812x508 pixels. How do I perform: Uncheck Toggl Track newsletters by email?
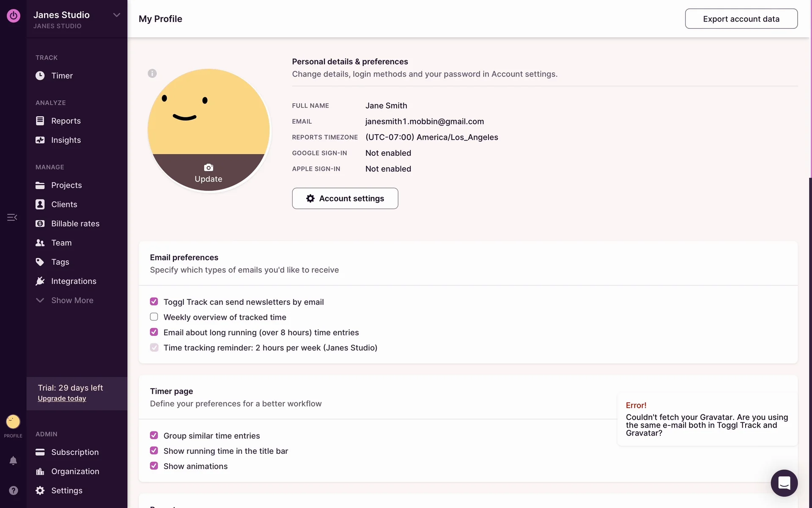coord(154,301)
